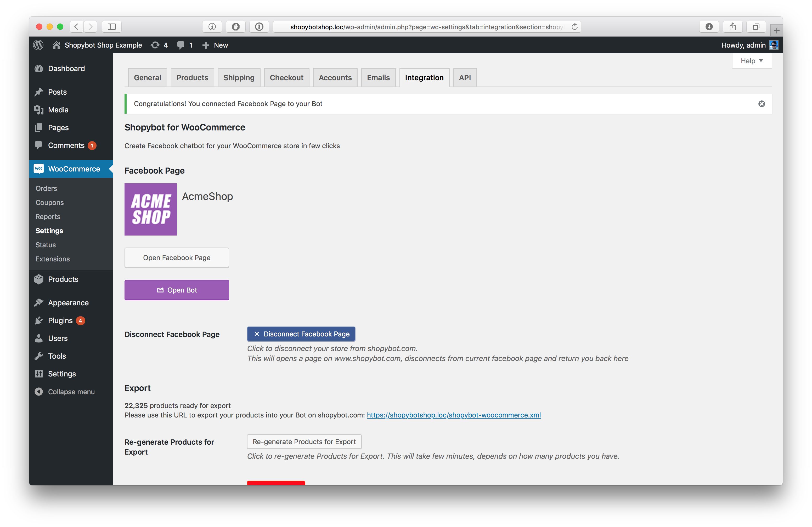
Task: Click the Share icon in Safari
Action: [732, 27]
